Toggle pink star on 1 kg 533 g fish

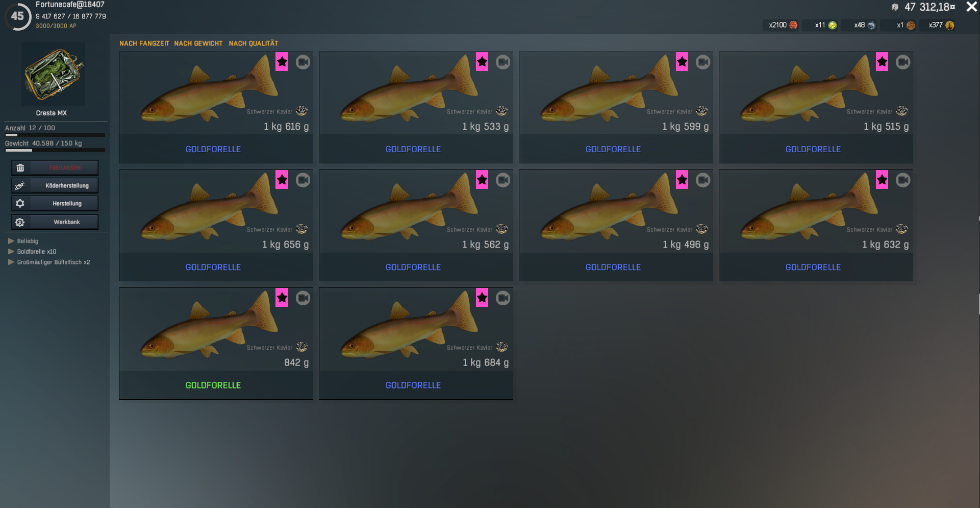(x=482, y=62)
